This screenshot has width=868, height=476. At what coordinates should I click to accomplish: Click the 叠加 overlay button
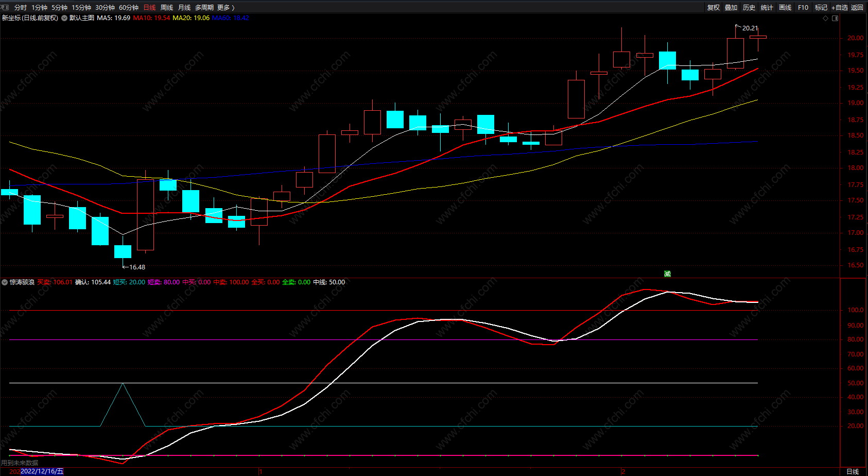(x=731, y=8)
